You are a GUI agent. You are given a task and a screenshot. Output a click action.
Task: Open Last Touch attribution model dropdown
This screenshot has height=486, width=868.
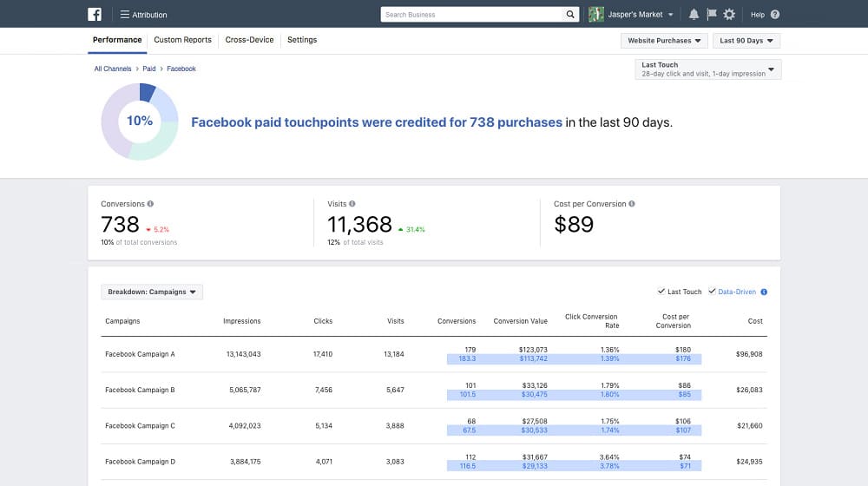tap(708, 69)
